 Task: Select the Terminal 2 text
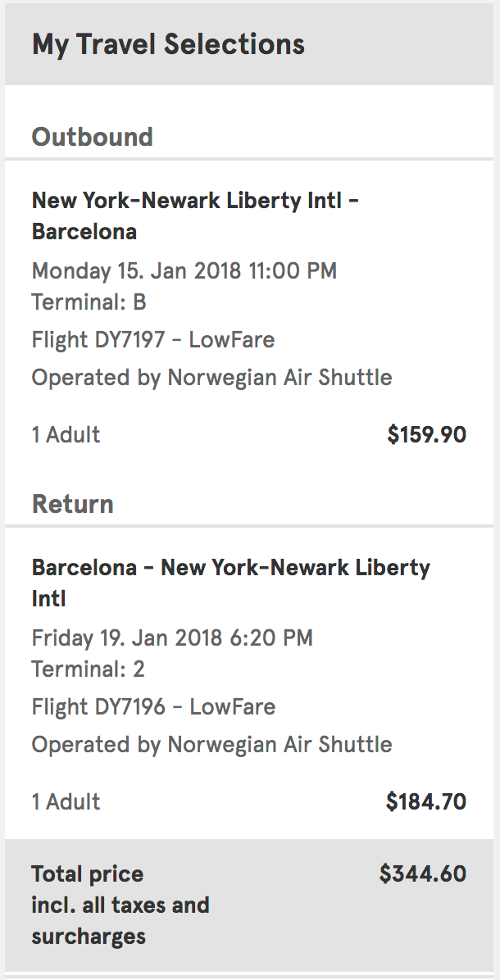pos(88,669)
